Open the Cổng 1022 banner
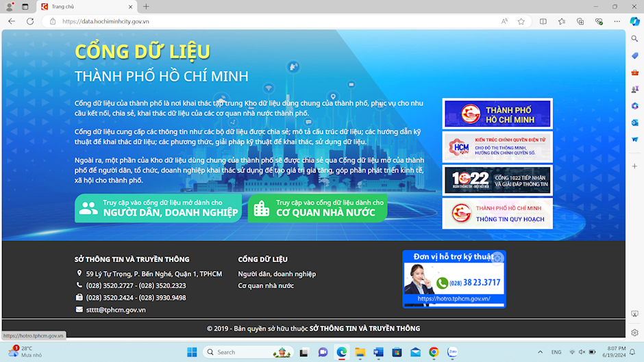The image size is (644, 362). [x=497, y=180]
